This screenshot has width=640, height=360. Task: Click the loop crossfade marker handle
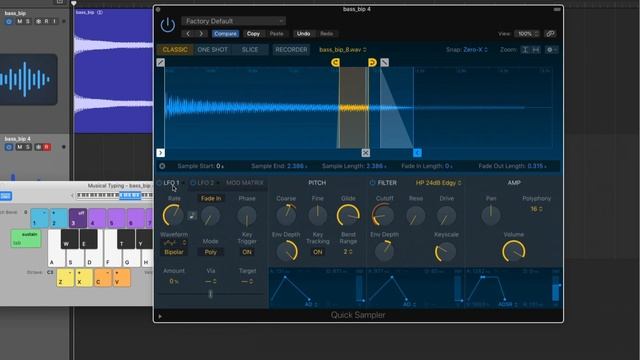365,153
